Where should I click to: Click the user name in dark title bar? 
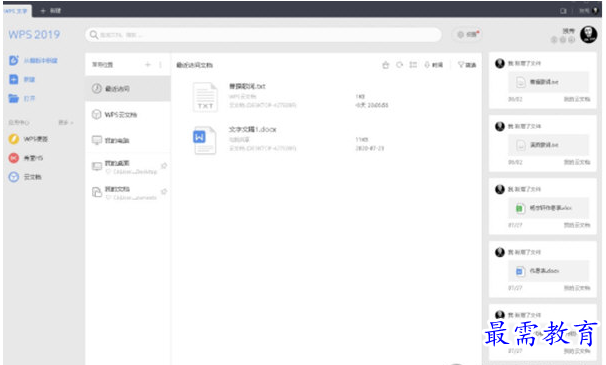584,11
